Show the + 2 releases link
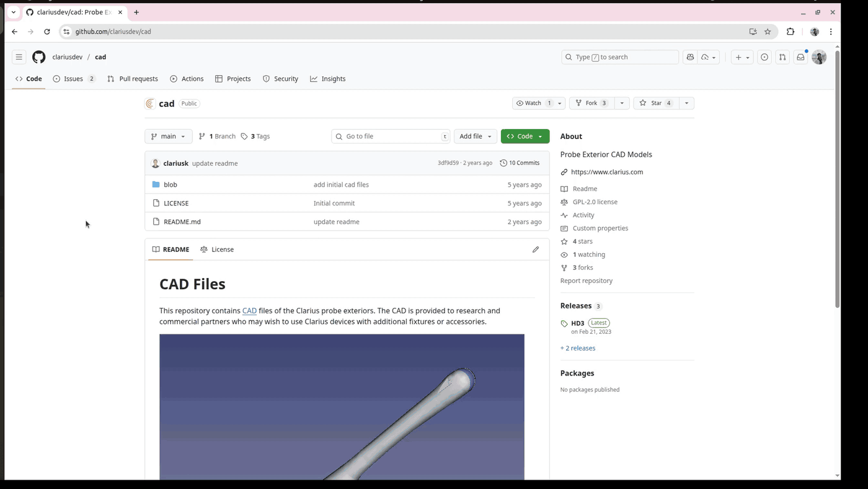This screenshot has height=489, width=868. [578, 348]
